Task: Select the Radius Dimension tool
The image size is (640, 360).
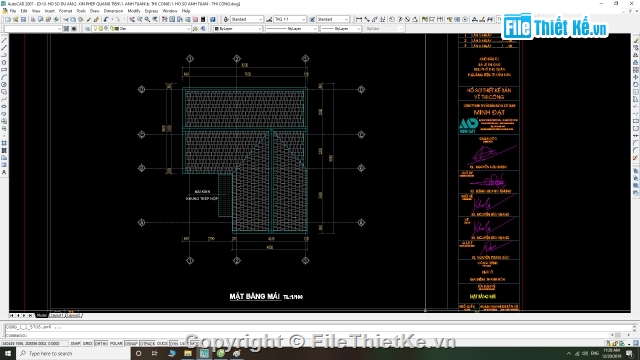Action: pos(391,19)
